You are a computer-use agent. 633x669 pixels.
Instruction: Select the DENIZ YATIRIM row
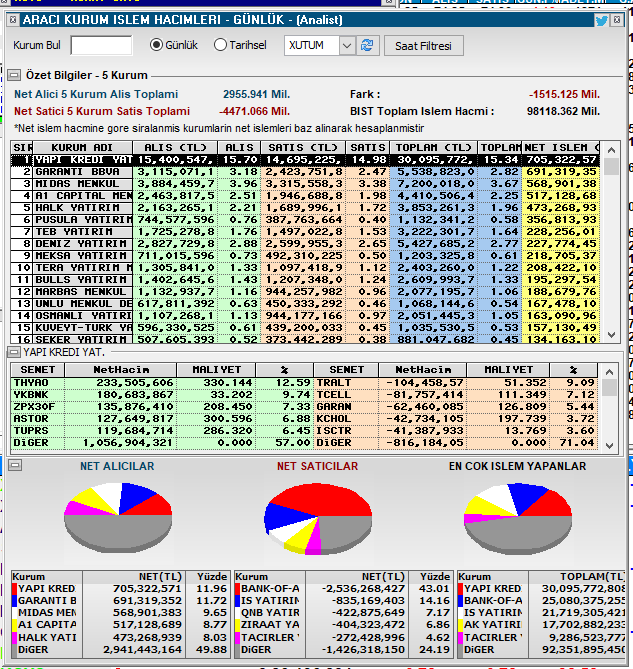pos(305,243)
